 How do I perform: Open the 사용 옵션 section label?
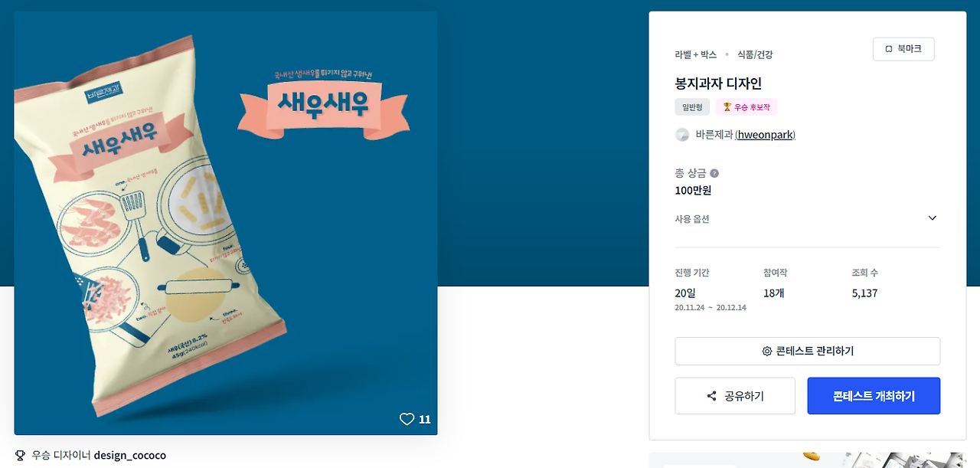click(x=692, y=219)
